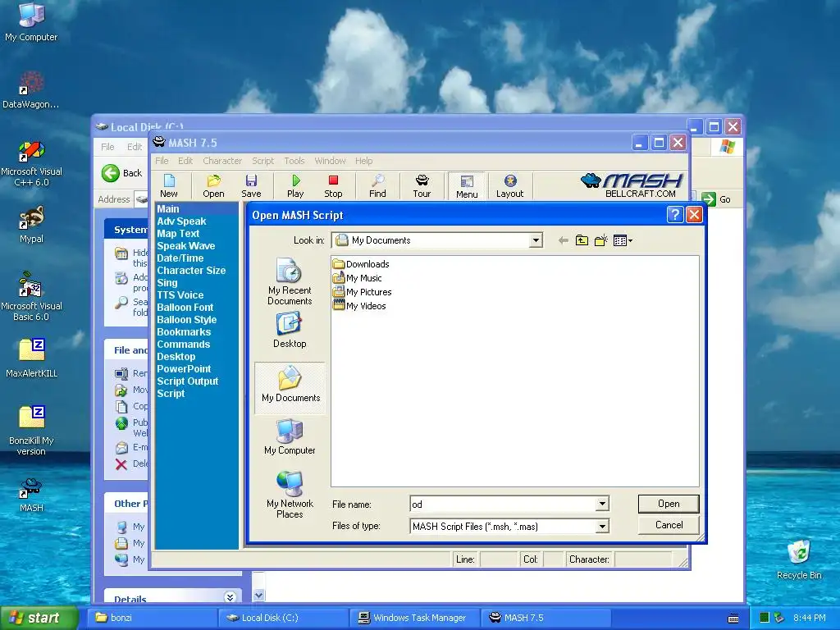Select the BonziKill My version desktop icon
840x630 pixels.
pos(32,430)
